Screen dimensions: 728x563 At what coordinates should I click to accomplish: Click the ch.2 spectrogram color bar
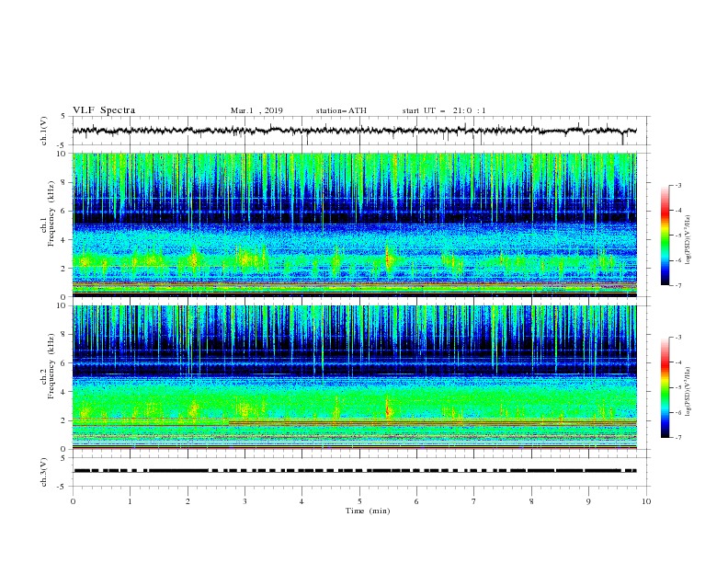coord(665,387)
